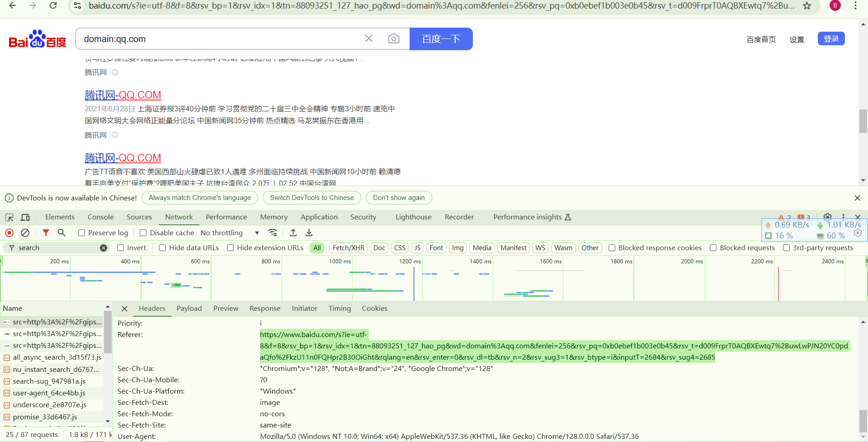
Task: Check Blocked response cookies
Action: (612, 248)
